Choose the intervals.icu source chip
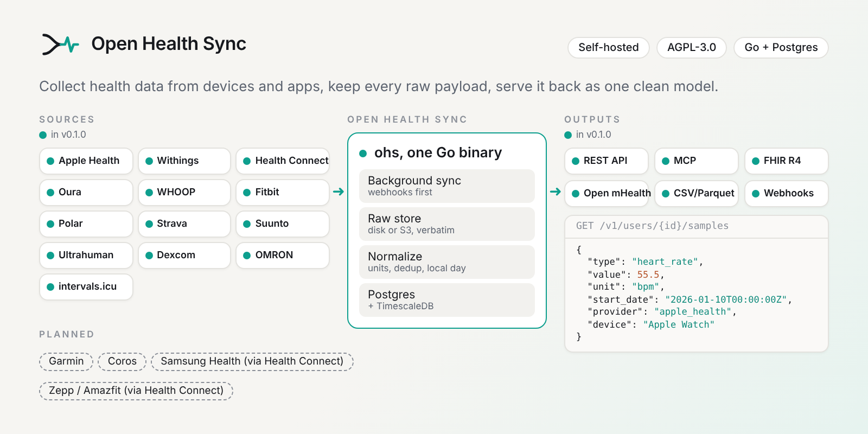Viewport: 868px width, 434px height. [86, 287]
